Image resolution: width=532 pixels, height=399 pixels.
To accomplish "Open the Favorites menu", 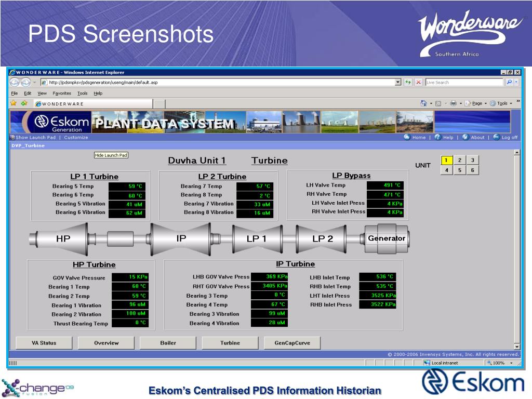I will [62, 94].
